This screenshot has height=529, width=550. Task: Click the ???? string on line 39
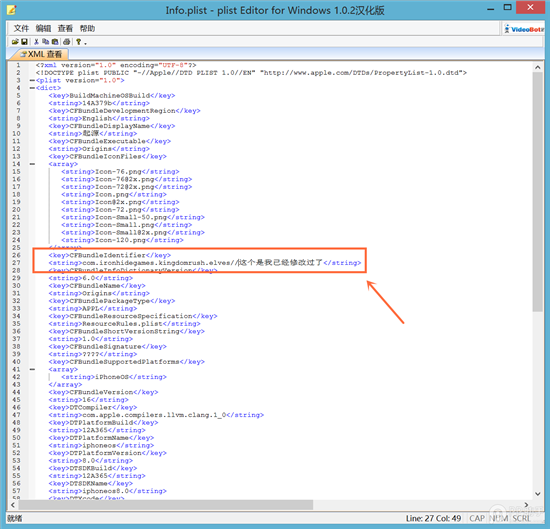(x=93, y=354)
